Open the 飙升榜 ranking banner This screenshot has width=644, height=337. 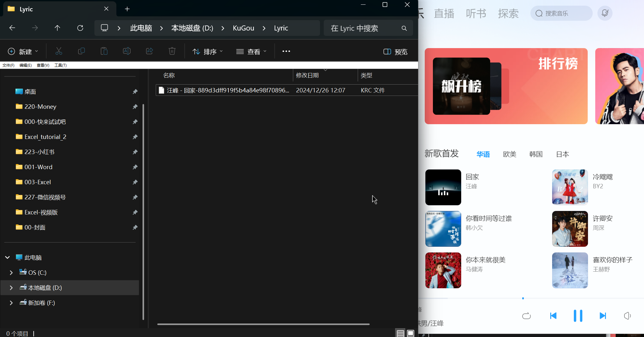[506, 86]
